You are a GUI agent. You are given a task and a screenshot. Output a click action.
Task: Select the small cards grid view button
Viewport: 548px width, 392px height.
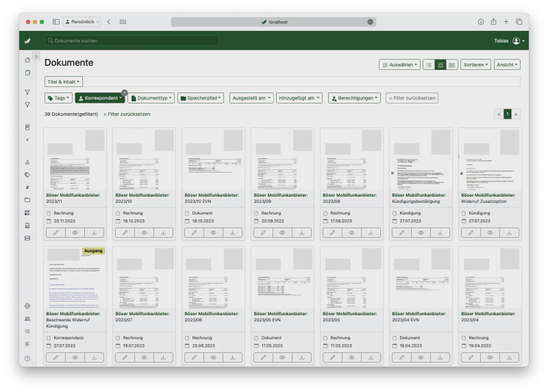coord(440,65)
